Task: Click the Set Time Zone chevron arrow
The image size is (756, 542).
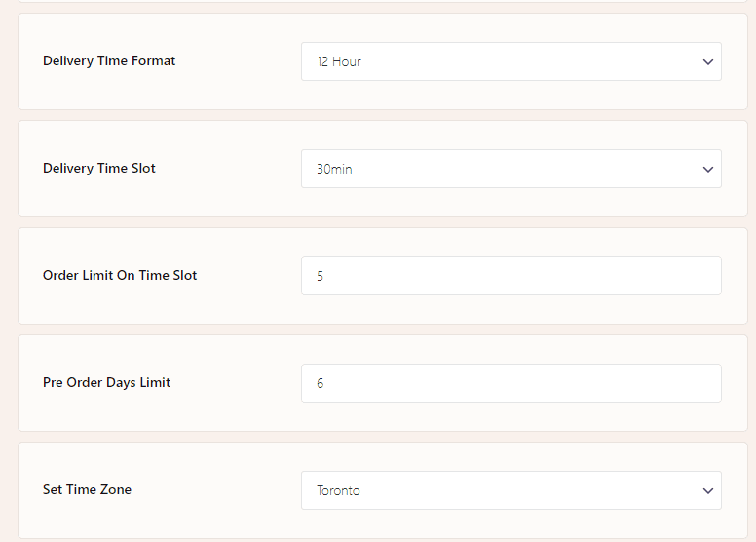Action: pyautogui.click(x=707, y=490)
